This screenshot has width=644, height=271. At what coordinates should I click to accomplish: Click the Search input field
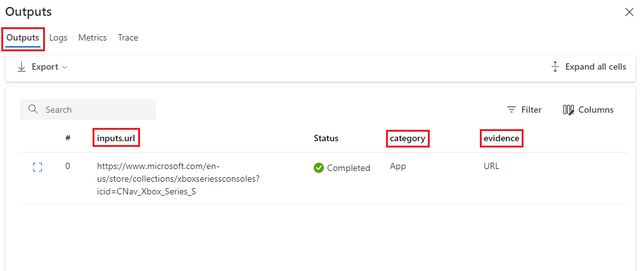click(x=95, y=110)
